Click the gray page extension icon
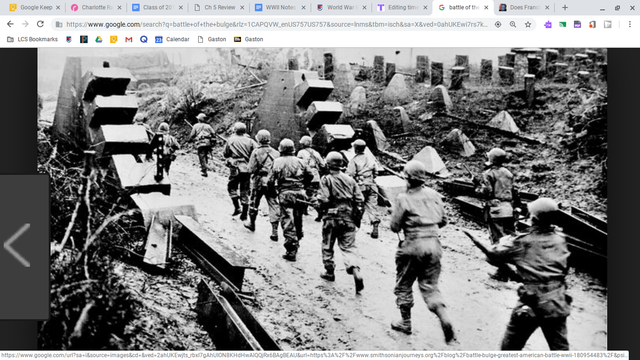640x360 pixels. pyautogui.click(x=608, y=24)
